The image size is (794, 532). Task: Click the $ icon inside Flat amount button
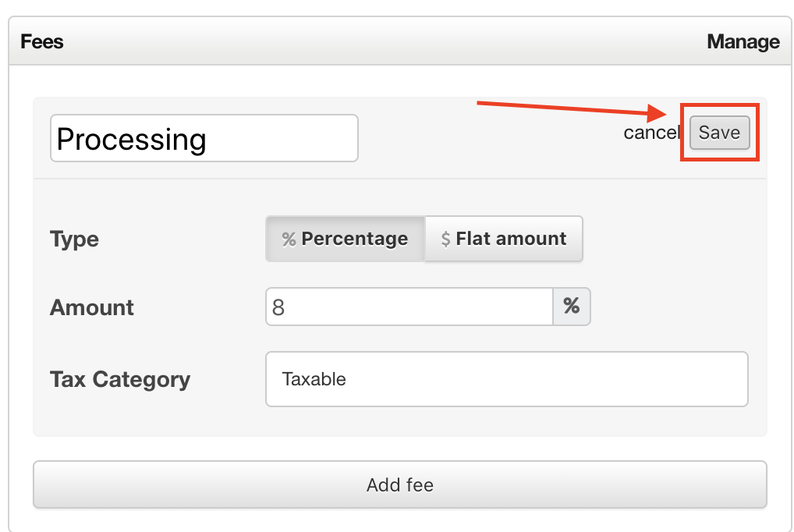point(445,239)
